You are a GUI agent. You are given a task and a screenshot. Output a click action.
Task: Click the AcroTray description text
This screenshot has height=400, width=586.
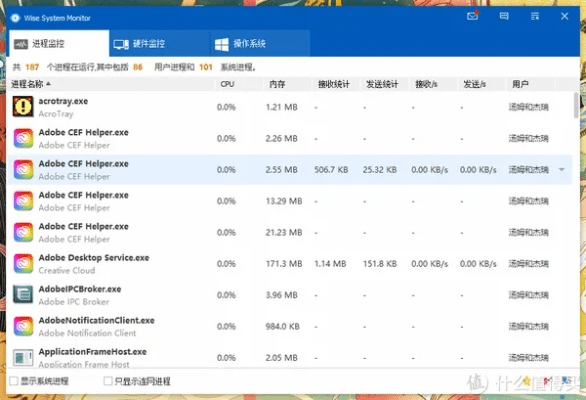tap(56, 114)
